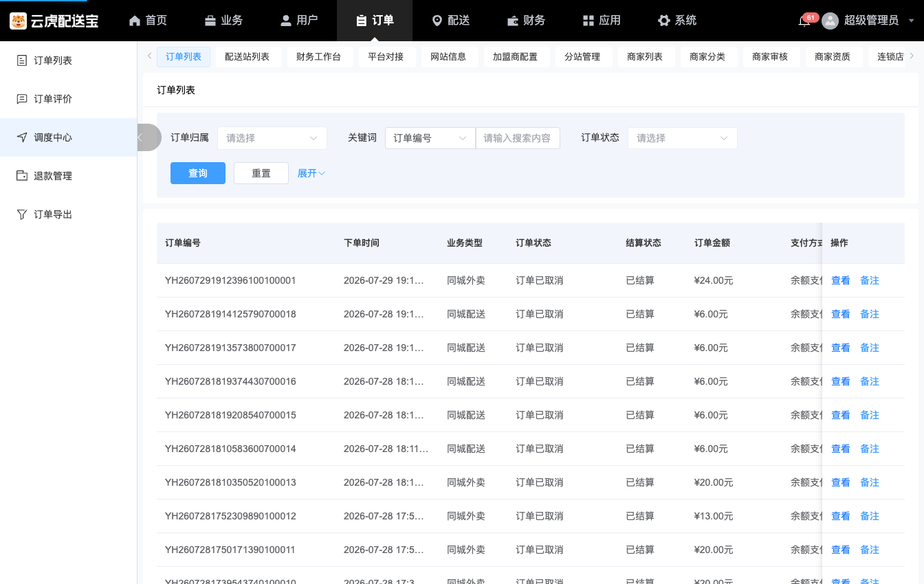Select 退款管理 in the sidebar
Screen dimensions: 924x584
69,176
